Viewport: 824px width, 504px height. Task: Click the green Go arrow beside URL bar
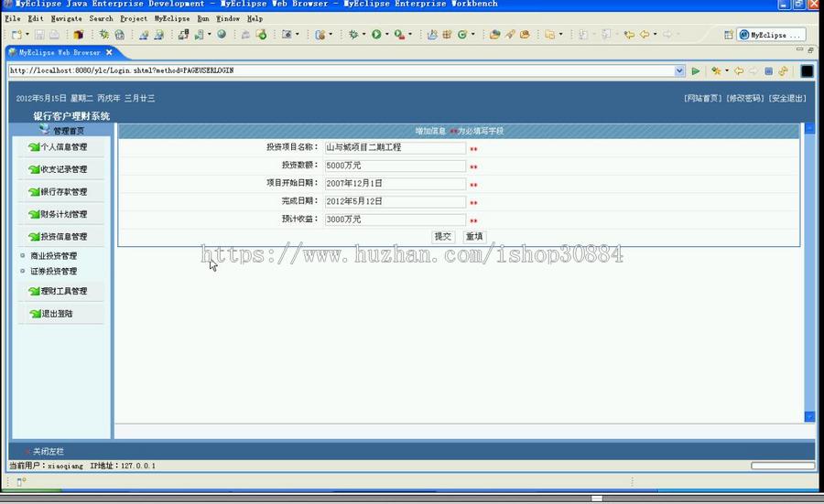coord(695,70)
